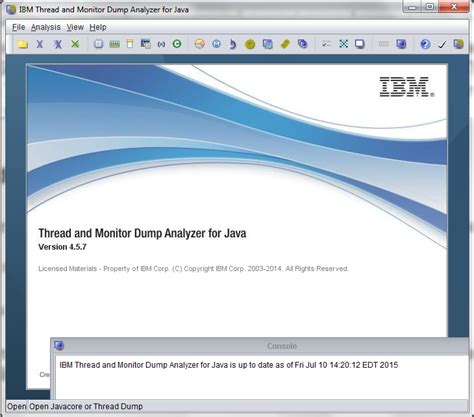Click the yellow round toolbar icon

tap(250, 44)
